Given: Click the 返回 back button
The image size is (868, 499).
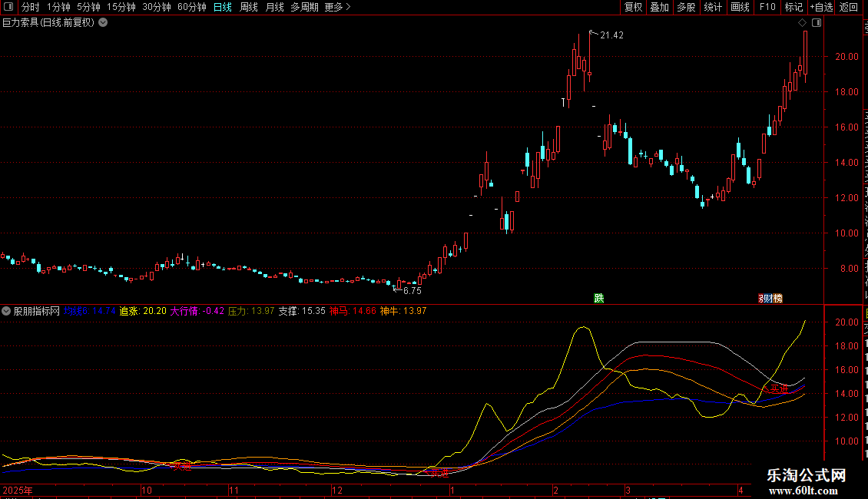Looking at the screenshot, I should coord(848,7).
